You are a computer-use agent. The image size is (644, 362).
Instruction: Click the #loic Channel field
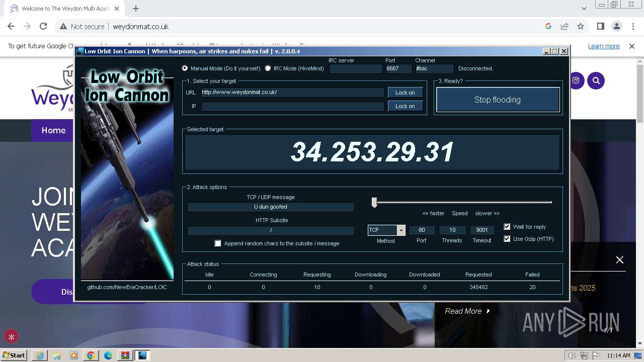pos(435,69)
